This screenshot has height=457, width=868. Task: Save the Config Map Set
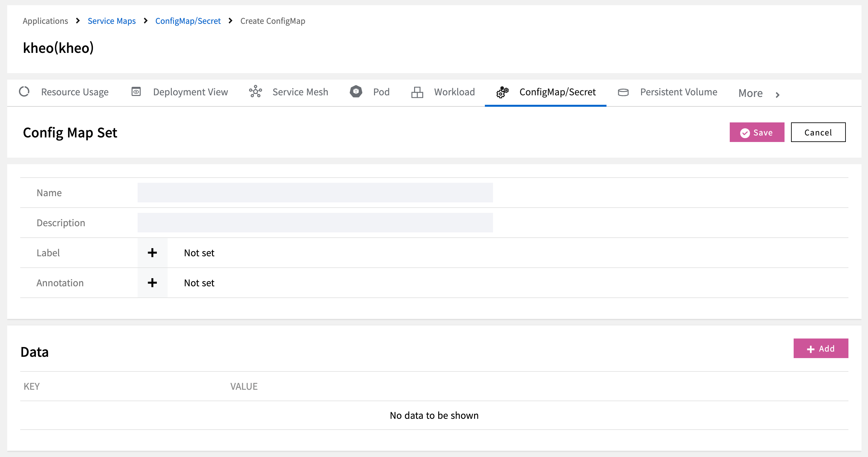pos(756,133)
